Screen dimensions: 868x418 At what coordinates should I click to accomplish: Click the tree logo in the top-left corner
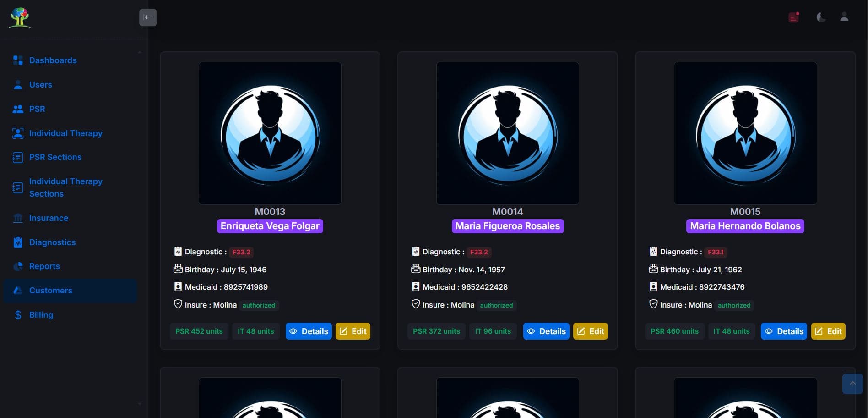(20, 17)
